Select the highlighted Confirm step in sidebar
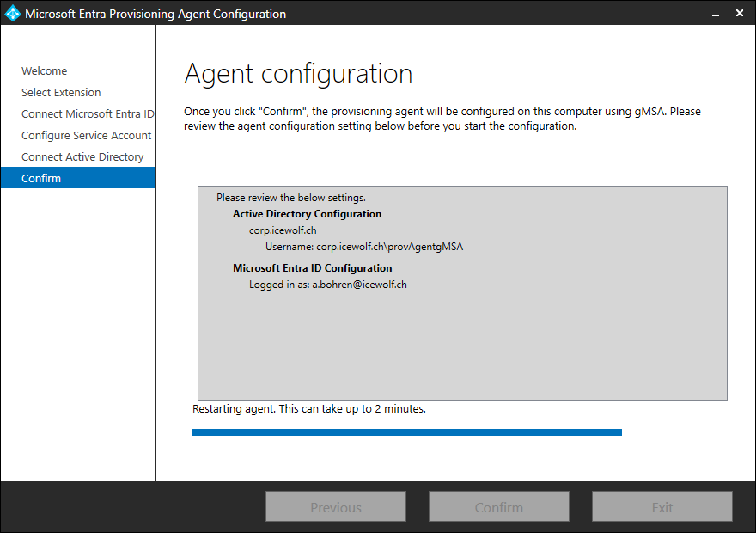 41,179
